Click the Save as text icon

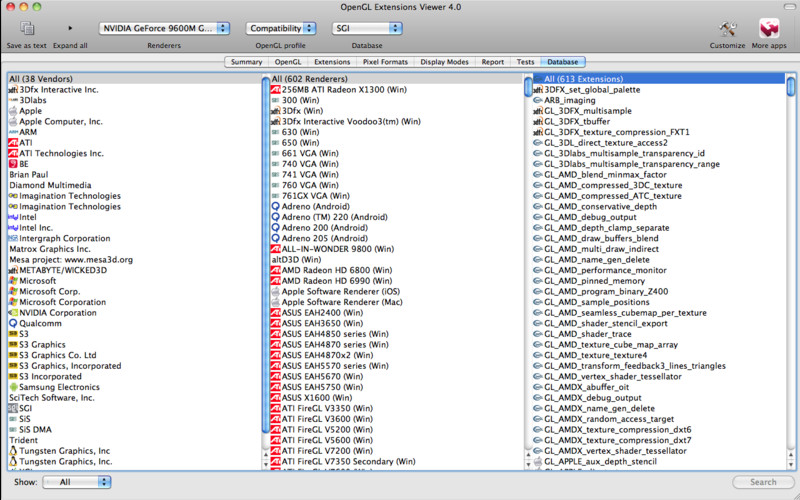(x=27, y=28)
